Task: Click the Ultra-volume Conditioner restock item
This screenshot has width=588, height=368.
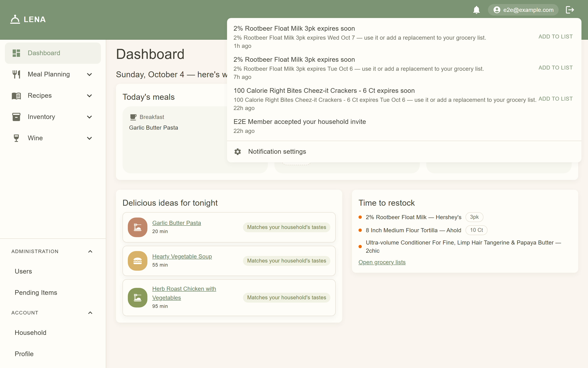Action: [x=463, y=247]
